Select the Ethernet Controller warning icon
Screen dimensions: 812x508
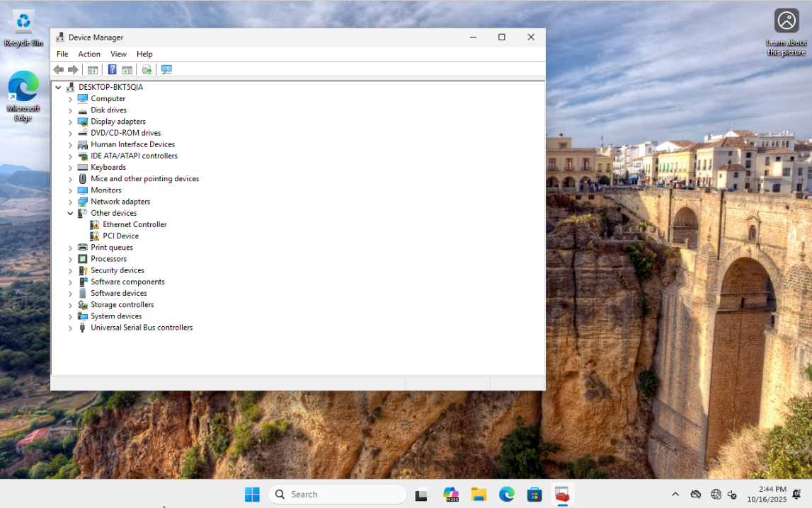[x=94, y=224]
